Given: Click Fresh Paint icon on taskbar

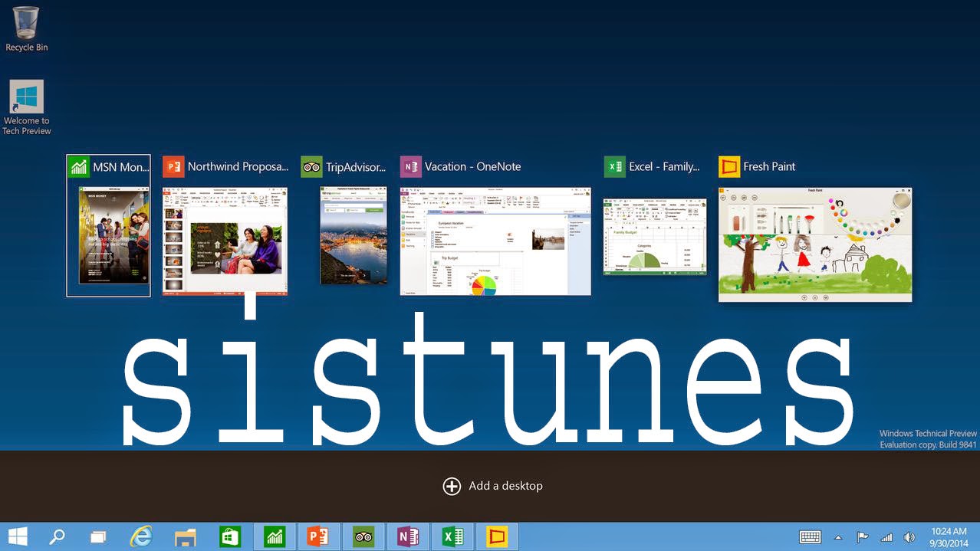Looking at the screenshot, I should click(x=497, y=537).
